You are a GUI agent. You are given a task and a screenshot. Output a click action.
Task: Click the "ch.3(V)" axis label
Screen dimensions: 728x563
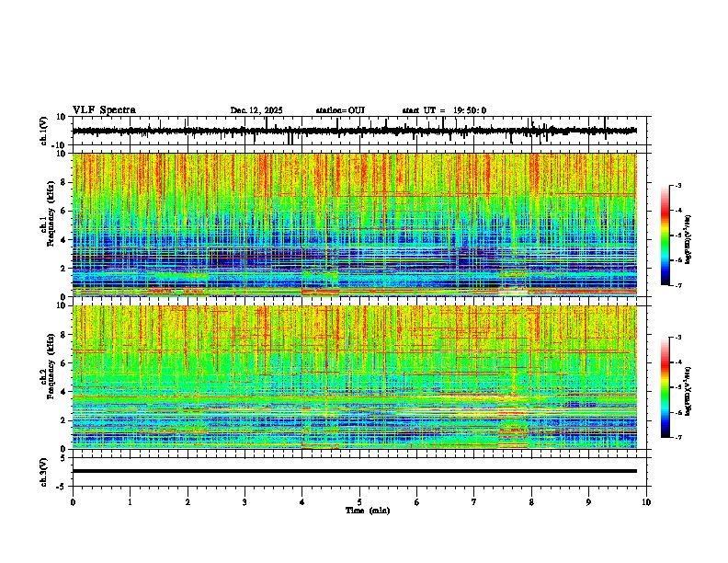(44, 472)
